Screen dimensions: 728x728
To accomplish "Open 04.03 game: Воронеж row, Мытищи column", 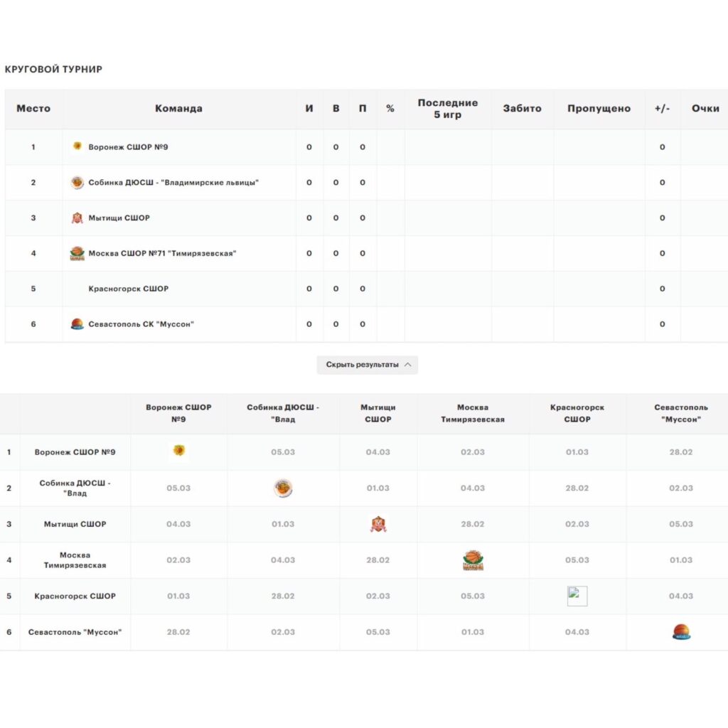I will [378, 452].
